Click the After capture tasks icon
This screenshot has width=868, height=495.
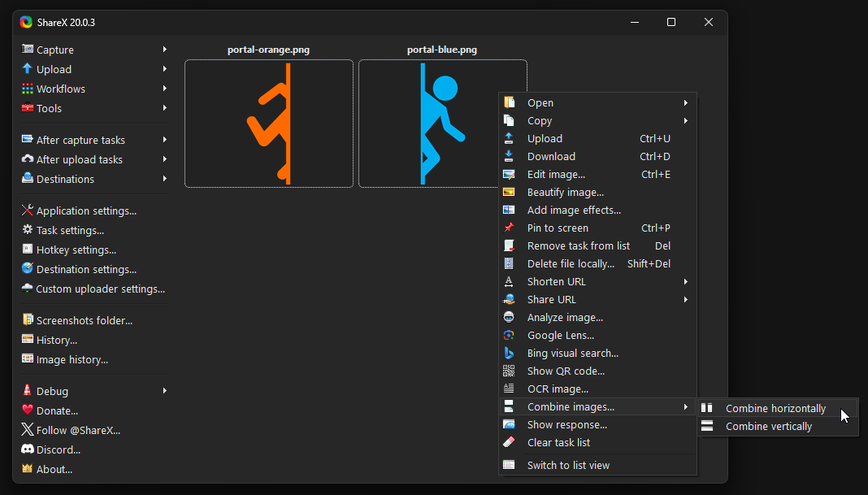point(27,140)
